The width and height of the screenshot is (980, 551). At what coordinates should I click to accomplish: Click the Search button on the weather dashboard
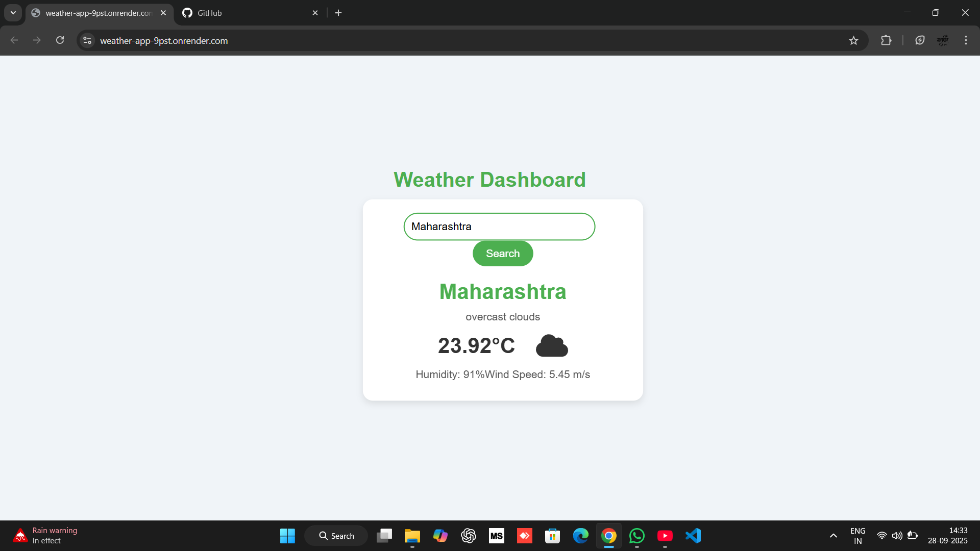tap(502, 253)
